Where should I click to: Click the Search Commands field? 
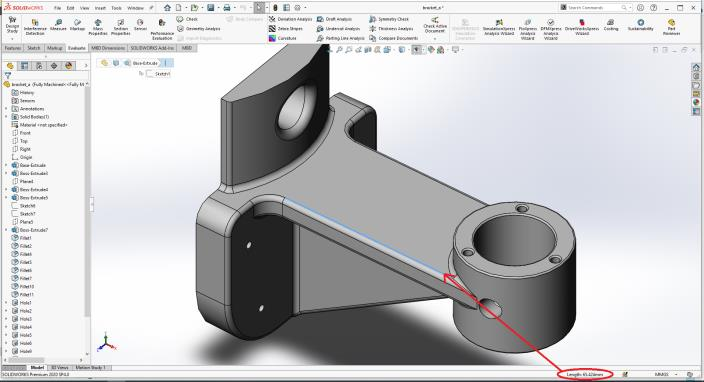[595, 8]
